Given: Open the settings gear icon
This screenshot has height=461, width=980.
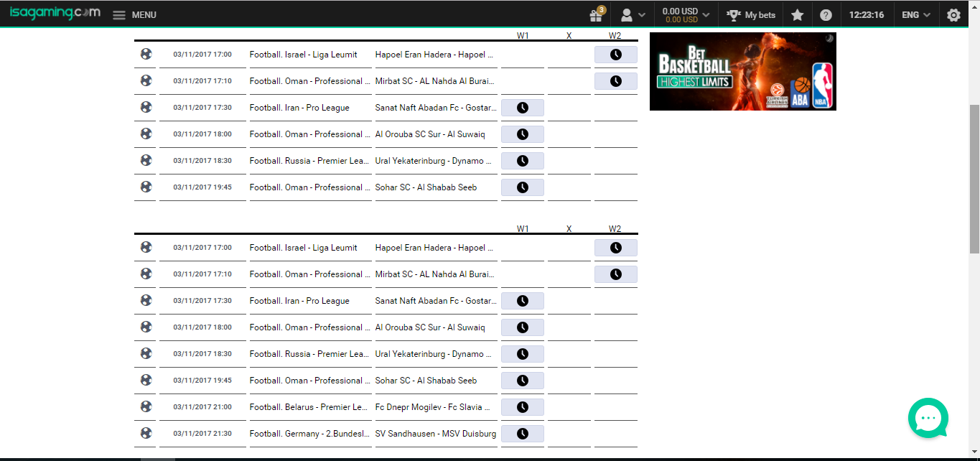Looking at the screenshot, I should [953, 14].
